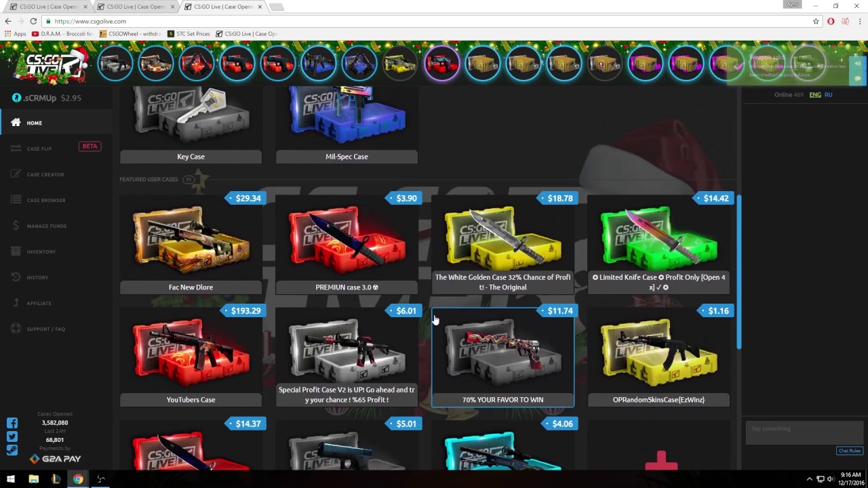Mute sounds with the speaker icon
The height and width of the screenshot is (488, 868).
858,63
